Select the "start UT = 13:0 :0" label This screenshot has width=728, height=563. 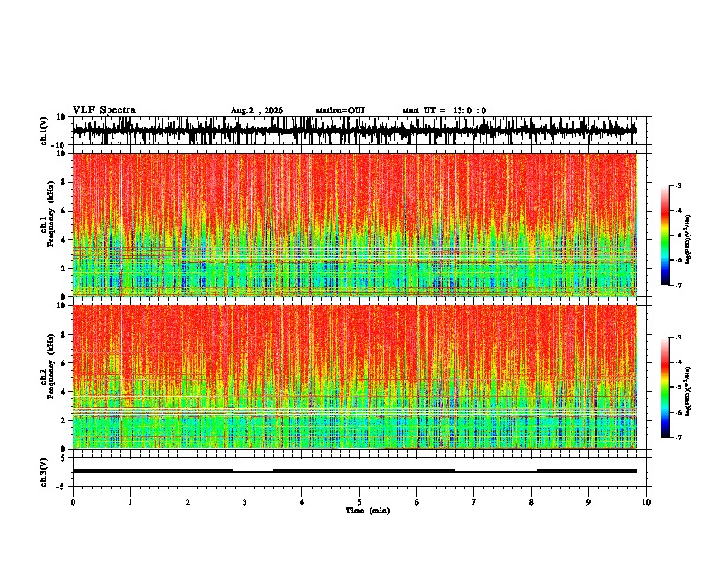click(x=444, y=110)
